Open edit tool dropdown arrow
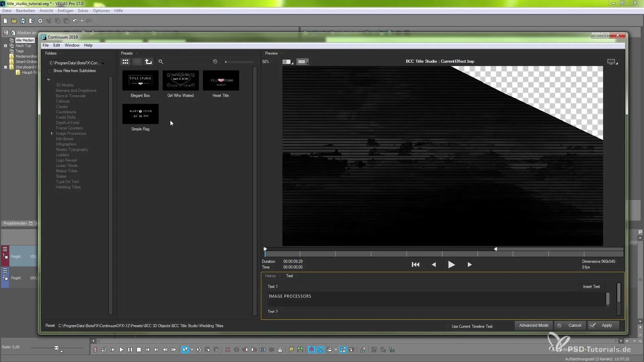 tap(192, 350)
